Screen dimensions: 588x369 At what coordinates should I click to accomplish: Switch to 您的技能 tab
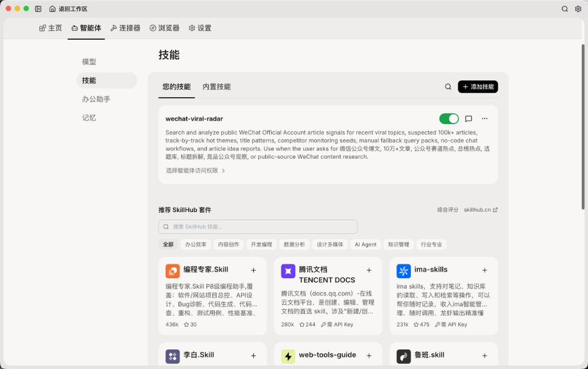click(x=176, y=87)
